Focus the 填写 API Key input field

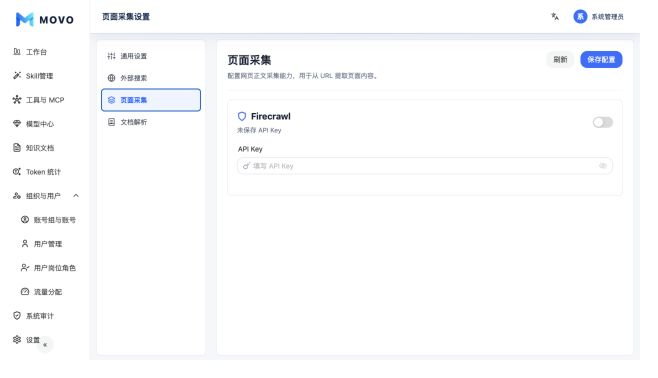point(425,166)
